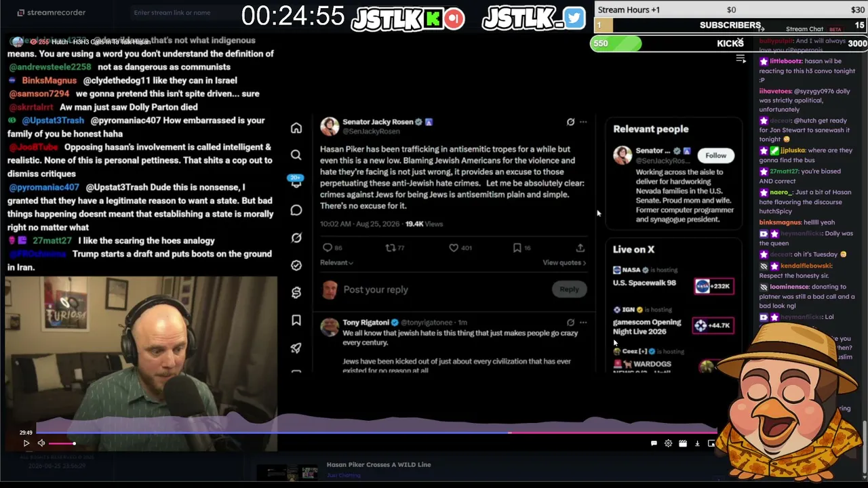The width and height of the screenshot is (868, 488).
Task: Join the NASA live +232K listeners badge
Action: click(713, 286)
